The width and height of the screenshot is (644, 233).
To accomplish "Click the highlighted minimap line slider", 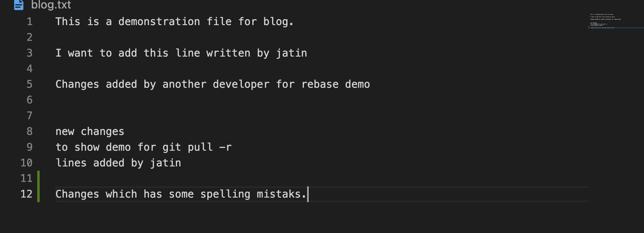I will point(616,28).
